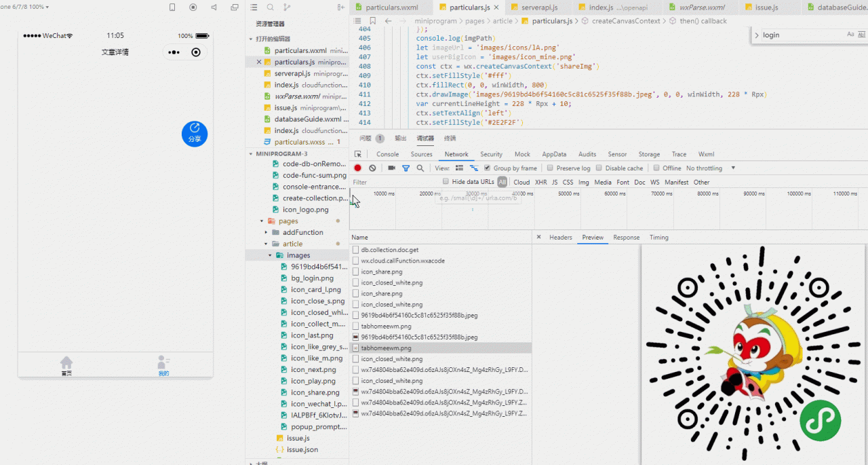Image resolution: width=868 pixels, height=465 pixels.
Task: Switch to the Console devtools tab
Action: coord(388,154)
